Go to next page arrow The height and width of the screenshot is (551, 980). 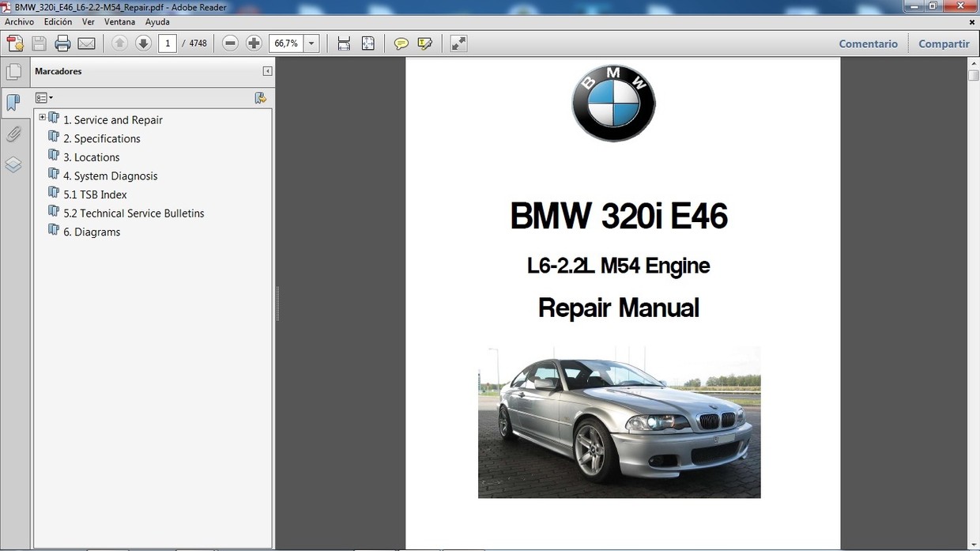tap(143, 43)
